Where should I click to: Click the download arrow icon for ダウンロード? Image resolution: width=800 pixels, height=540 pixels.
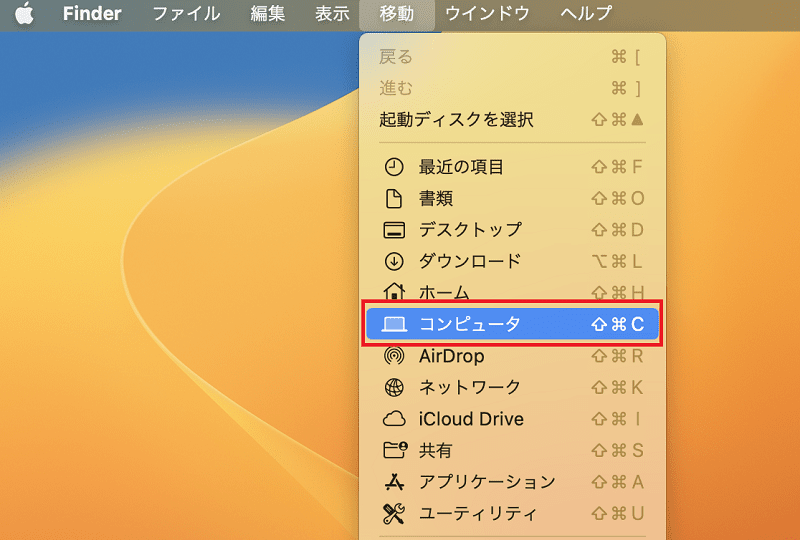(x=394, y=261)
